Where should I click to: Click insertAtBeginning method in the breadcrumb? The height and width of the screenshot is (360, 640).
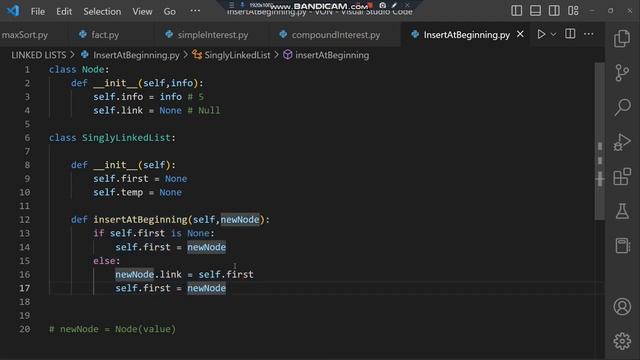pyautogui.click(x=332, y=55)
